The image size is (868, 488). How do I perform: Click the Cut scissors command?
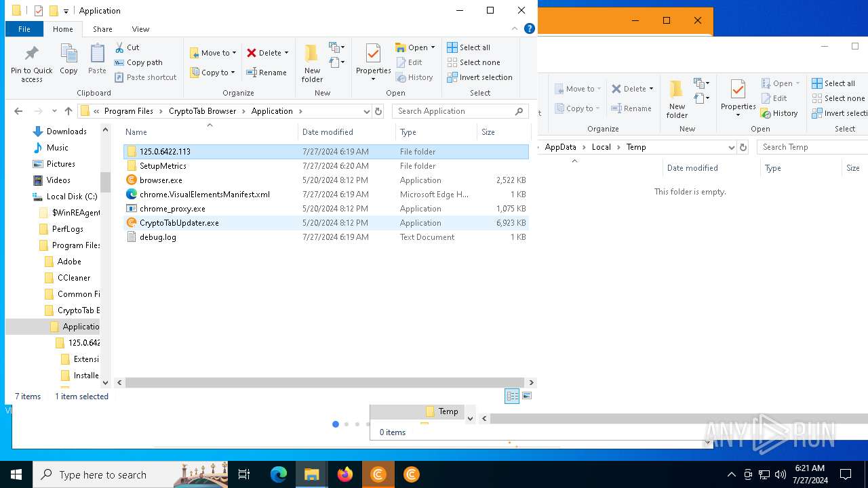click(127, 47)
